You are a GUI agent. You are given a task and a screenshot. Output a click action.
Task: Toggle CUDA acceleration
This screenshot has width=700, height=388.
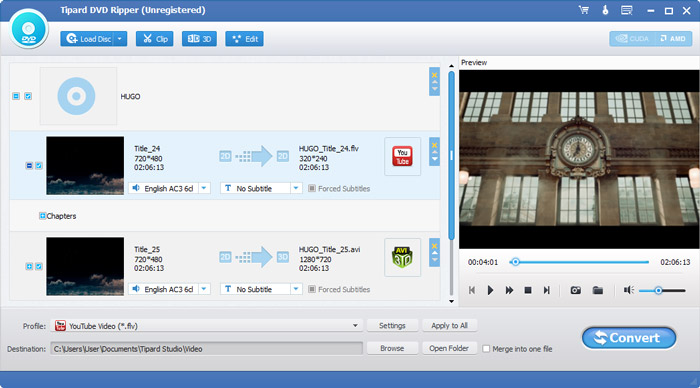click(632, 39)
